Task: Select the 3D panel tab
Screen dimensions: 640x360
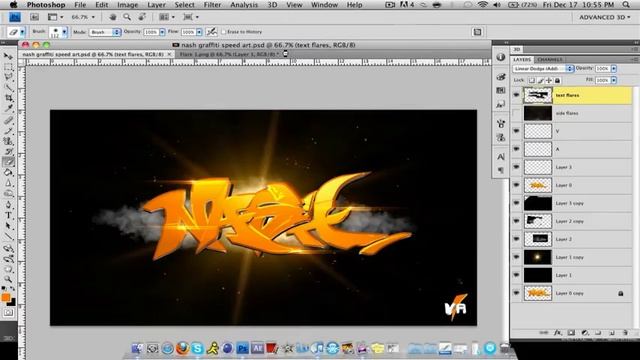Action: point(517,49)
